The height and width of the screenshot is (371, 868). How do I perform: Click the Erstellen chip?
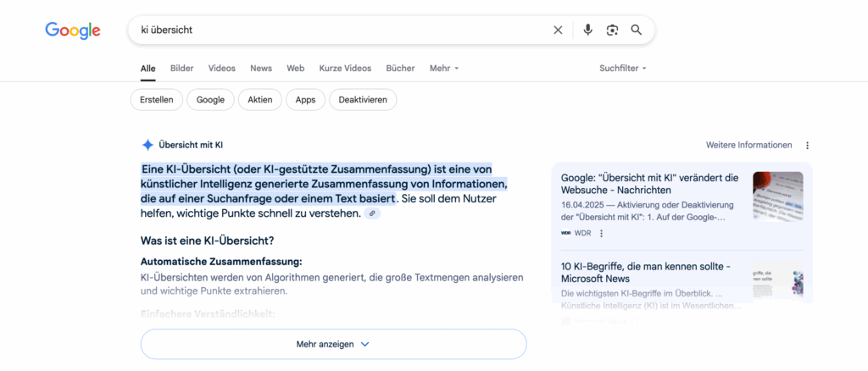point(156,99)
